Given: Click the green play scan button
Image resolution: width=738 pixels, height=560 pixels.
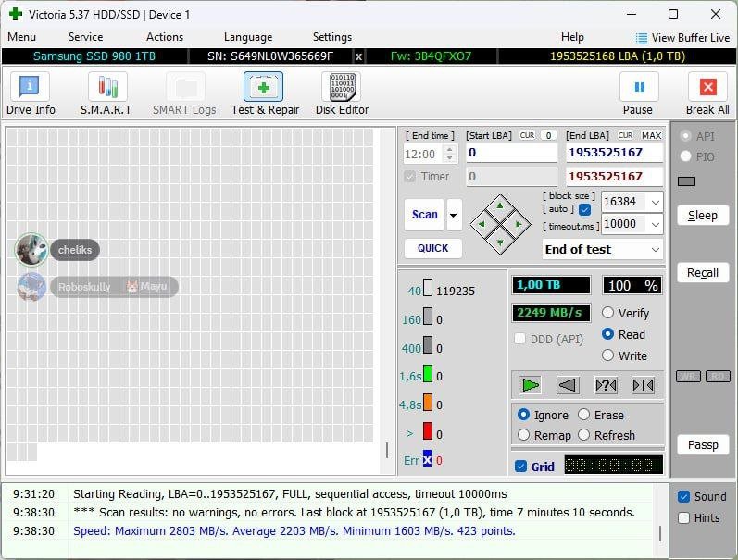Looking at the screenshot, I should (530, 385).
